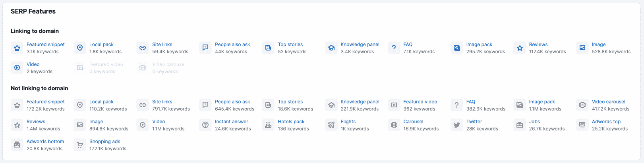Click the Adwords bottom icon
644x163 pixels.
pyautogui.click(x=17, y=145)
